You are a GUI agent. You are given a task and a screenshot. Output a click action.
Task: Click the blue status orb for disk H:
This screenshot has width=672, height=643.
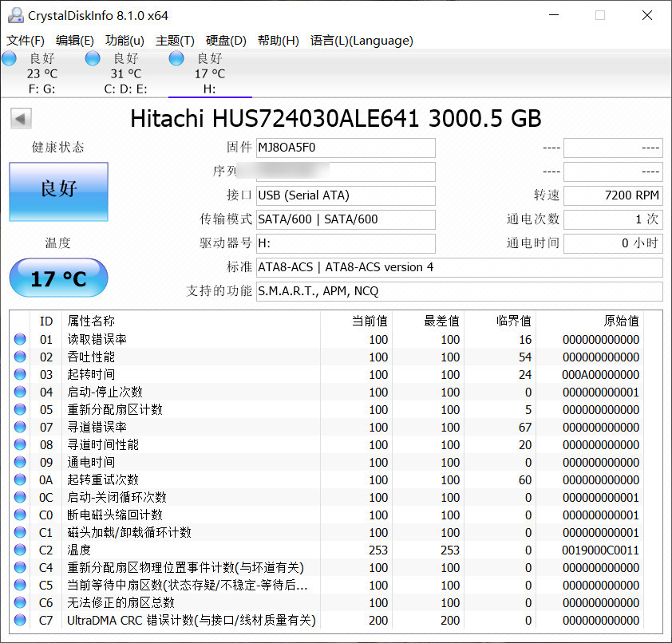176,59
